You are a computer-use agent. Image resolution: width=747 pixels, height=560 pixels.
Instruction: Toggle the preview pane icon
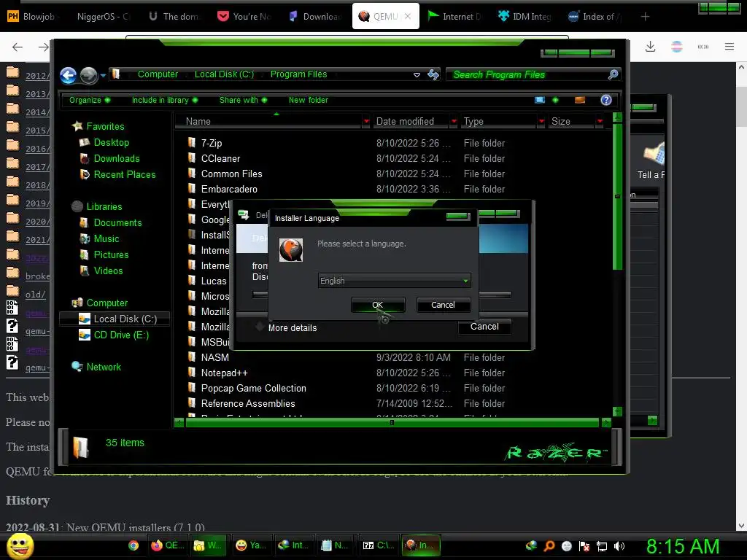pyautogui.click(x=580, y=100)
